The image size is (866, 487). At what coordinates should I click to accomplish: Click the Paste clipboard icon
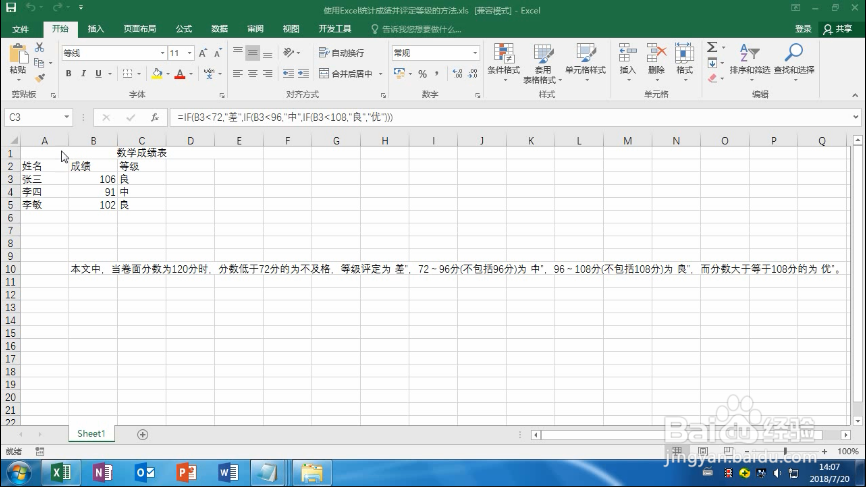[18, 55]
